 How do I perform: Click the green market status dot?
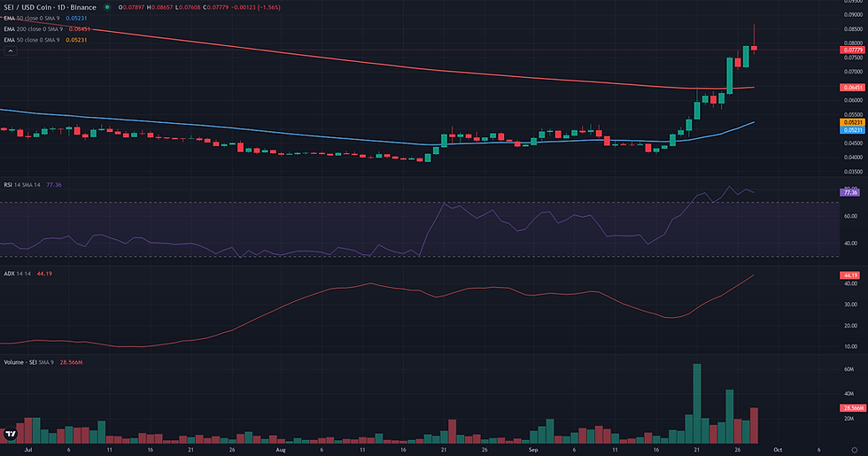tap(107, 7)
